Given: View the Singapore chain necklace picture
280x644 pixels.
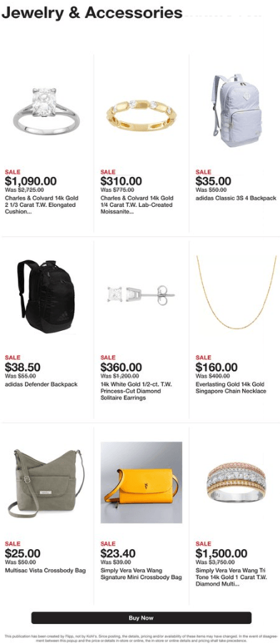Looking at the screenshot, I should click(x=236, y=292).
